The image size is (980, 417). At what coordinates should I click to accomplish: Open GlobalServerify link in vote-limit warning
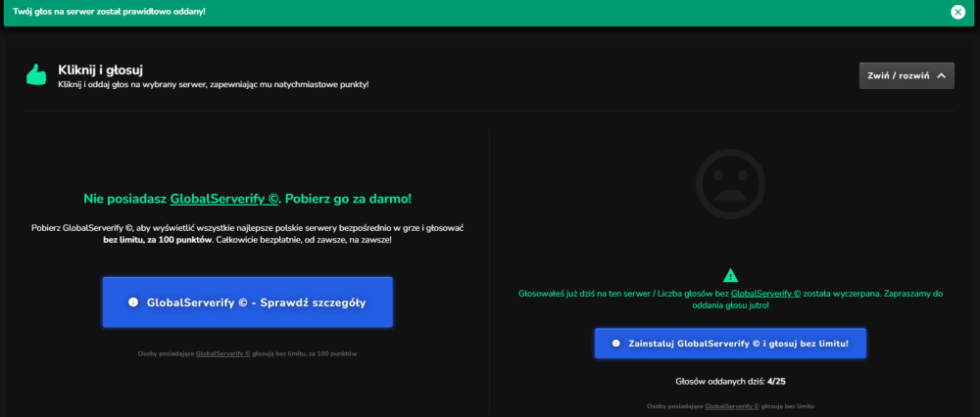765,293
